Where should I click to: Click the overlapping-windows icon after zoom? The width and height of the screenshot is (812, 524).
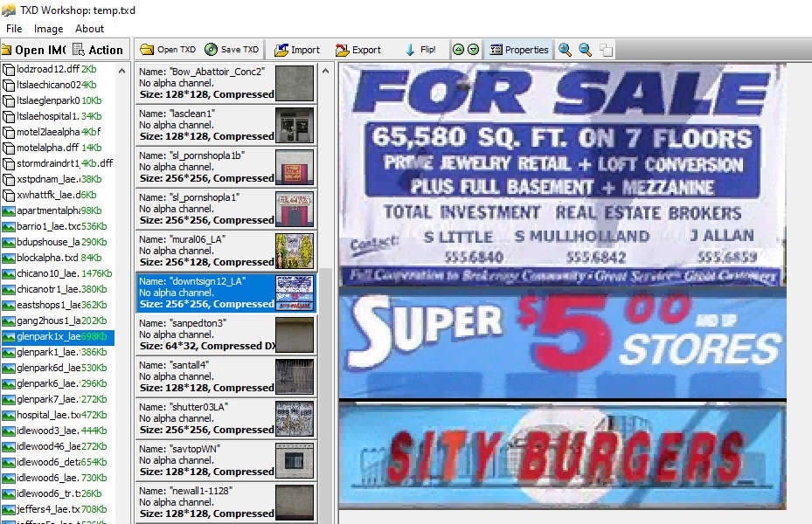coord(606,50)
